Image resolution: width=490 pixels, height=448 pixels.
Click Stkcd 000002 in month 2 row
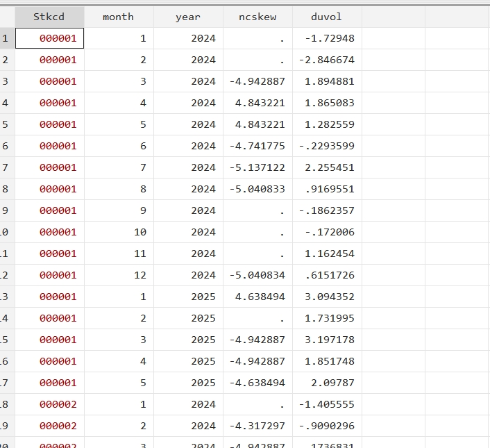coord(49,426)
